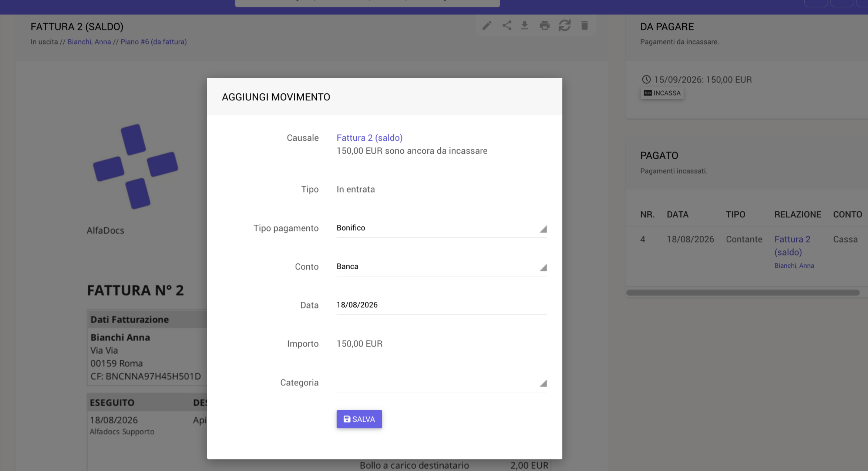Click the date cell 18/08/2026 in Pagato table
The image size is (868, 471).
click(690, 240)
